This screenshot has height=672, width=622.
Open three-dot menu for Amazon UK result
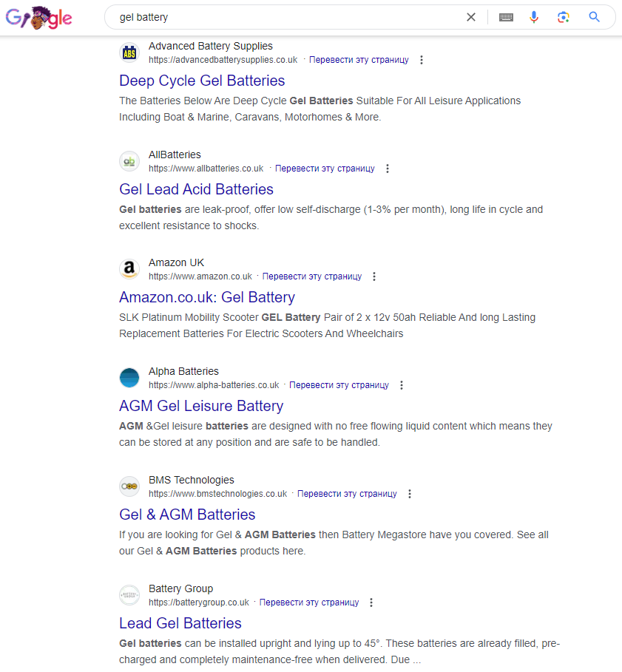click(x=374, y=276)
